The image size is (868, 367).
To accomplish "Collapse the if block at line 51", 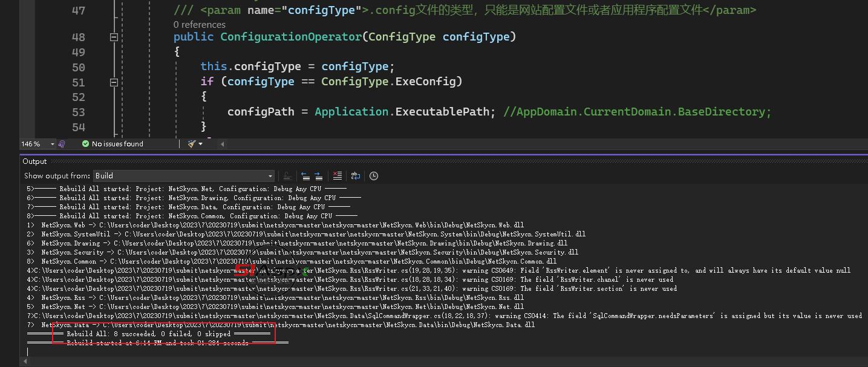I will 114,82.
